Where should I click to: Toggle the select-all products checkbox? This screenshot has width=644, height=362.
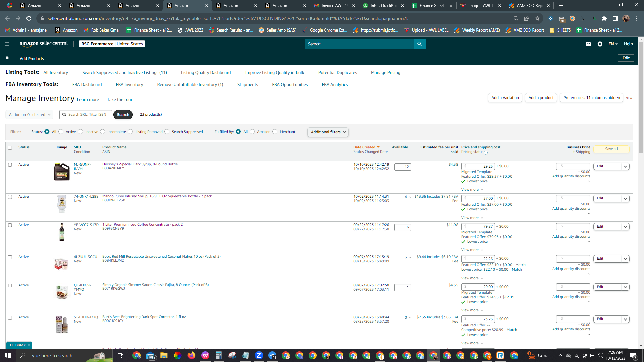[10, 148]
